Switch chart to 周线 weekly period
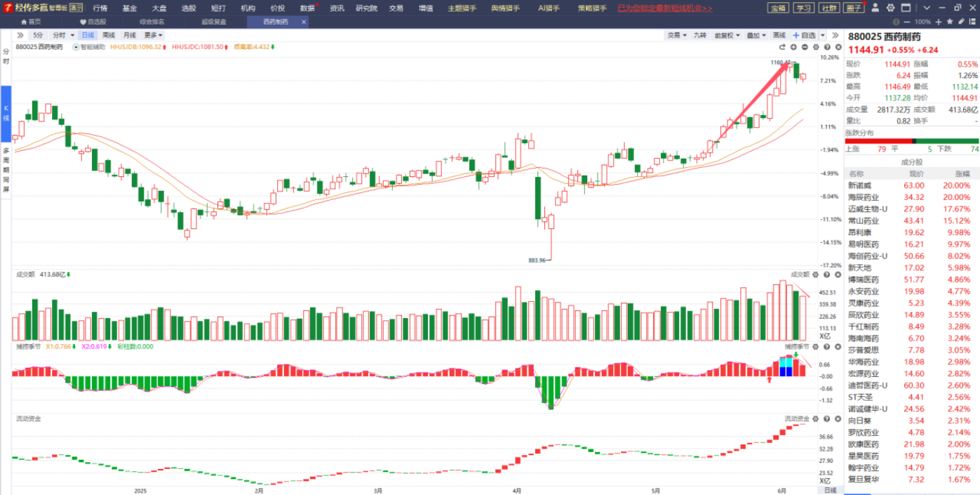Screen dimensions: 980x495 coord(109,35)
